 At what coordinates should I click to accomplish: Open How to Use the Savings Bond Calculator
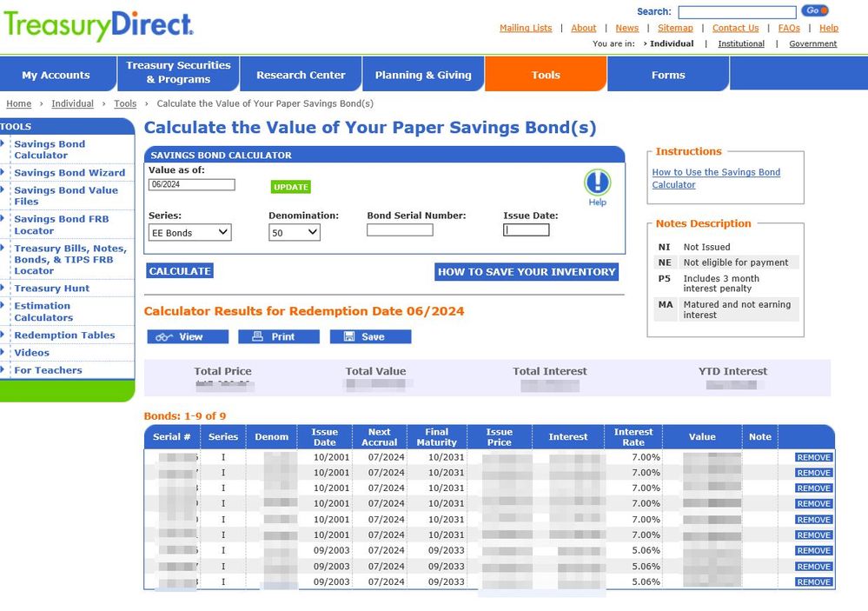(x=716, y=178)
